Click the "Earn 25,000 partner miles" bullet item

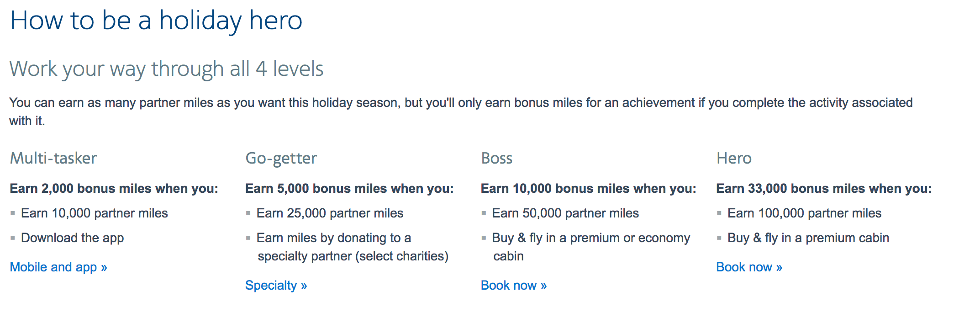[330, 213]
